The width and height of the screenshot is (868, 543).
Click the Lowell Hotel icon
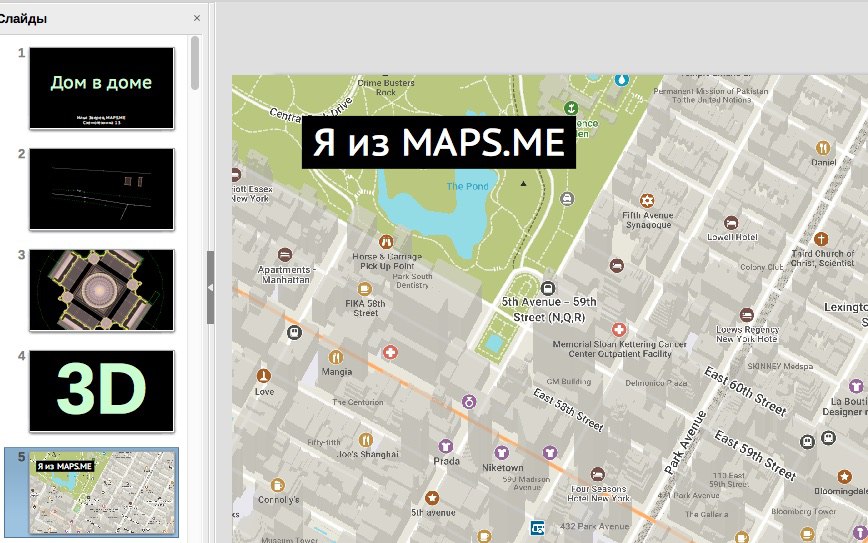click(x=731, y=223)
